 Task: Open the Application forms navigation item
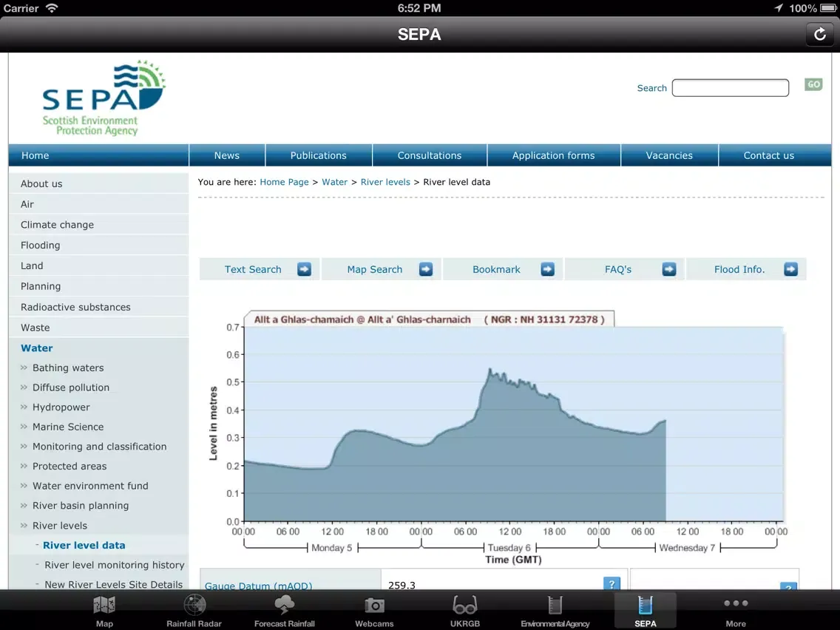[553, 155]
